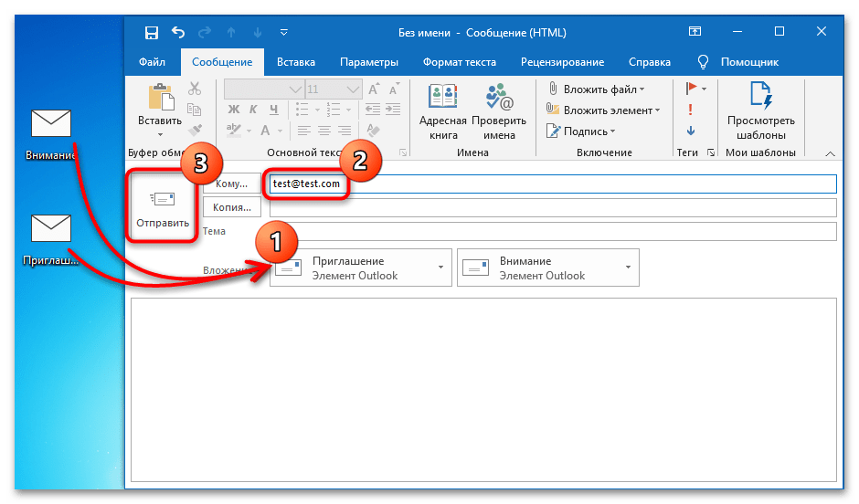Expand the Attach File (Вложить файл) dropdown

point(642,89)
